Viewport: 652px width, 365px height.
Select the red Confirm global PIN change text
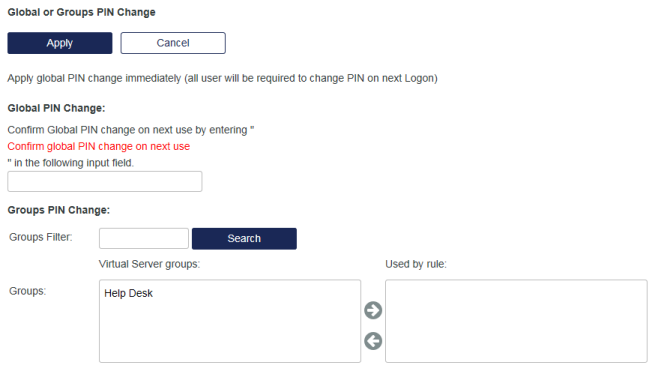pos(99,146)
